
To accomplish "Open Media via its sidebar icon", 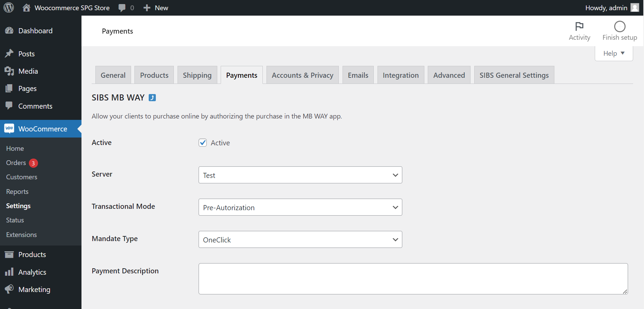I will point(9,71).
